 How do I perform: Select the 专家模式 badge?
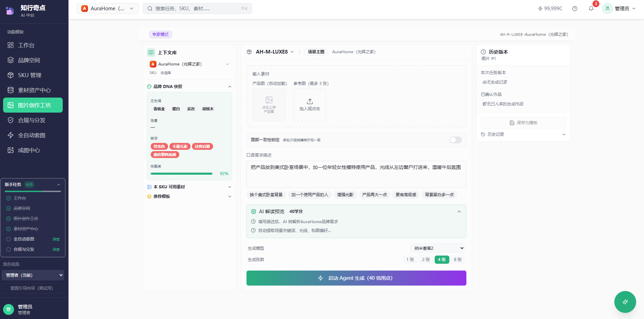point(160,34)
